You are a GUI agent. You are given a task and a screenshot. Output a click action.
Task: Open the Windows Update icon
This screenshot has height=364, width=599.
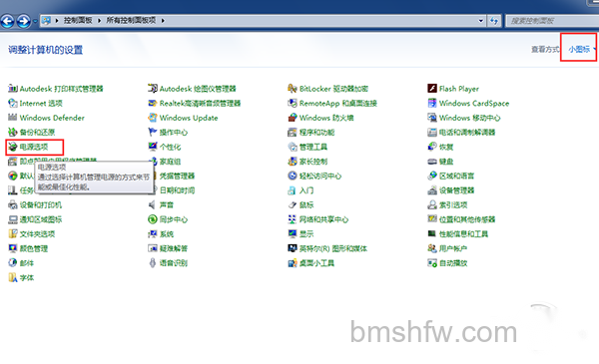(x=153, y=118)
